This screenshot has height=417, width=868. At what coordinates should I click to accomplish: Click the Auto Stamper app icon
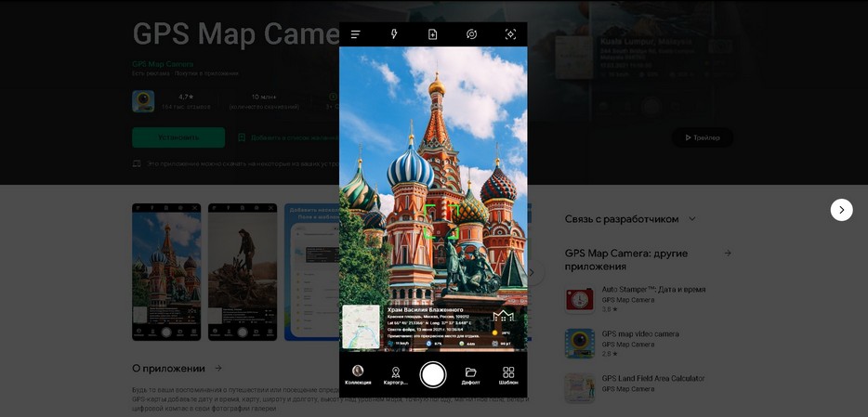(x=580, y=299)
